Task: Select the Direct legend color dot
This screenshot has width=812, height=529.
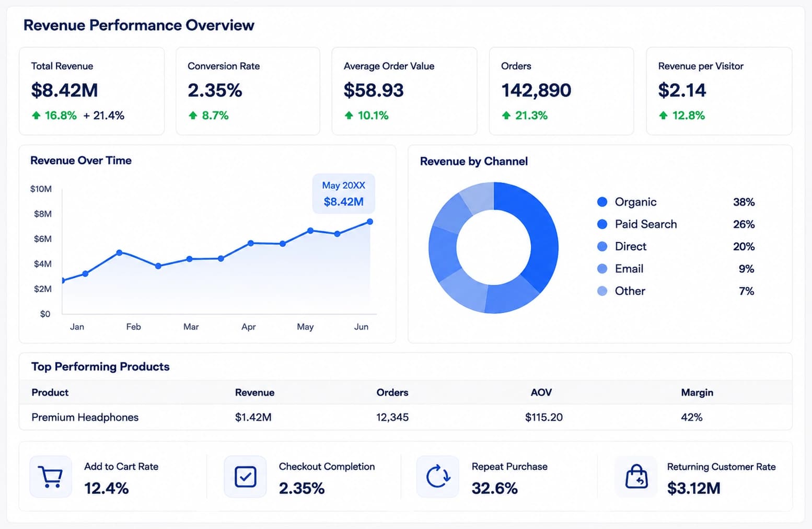Action: (602, 246)
